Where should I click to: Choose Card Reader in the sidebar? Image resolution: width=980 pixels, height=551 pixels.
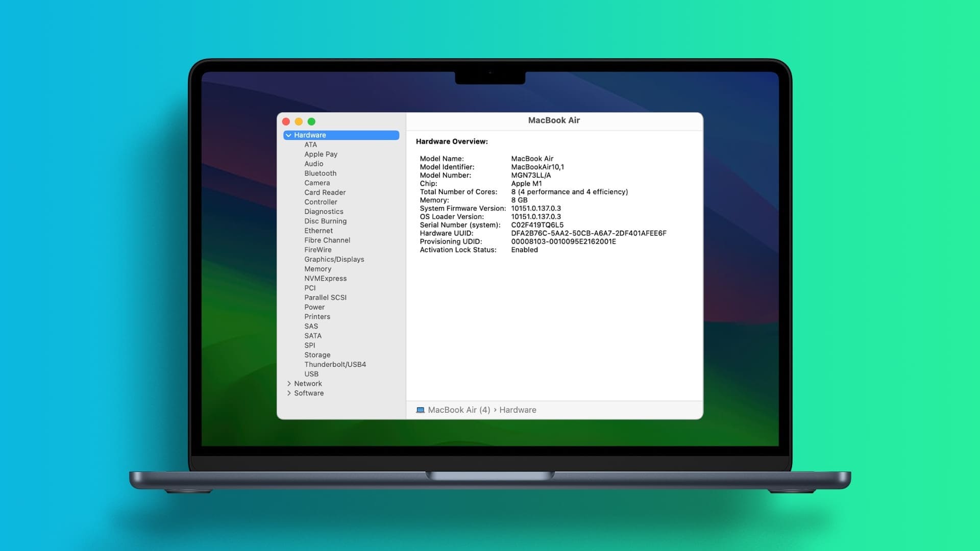(325, 192)
